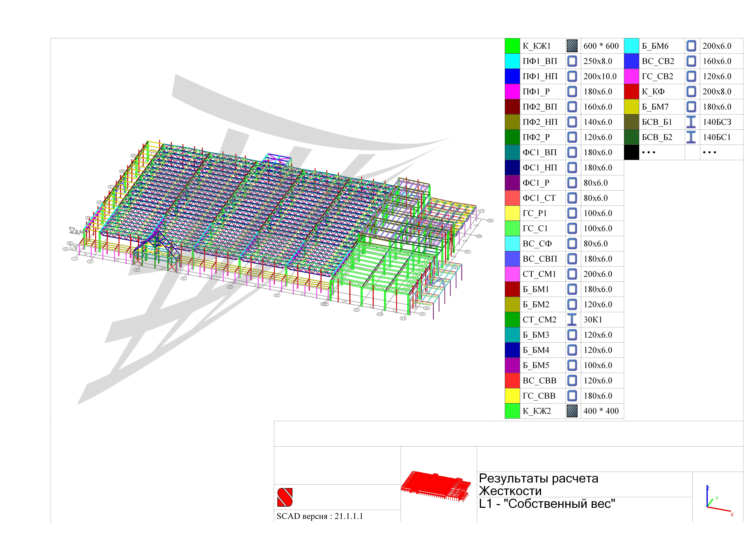Click the load case L1 - "Собственный вес"

pyautogui.click(x=547, y=504)
